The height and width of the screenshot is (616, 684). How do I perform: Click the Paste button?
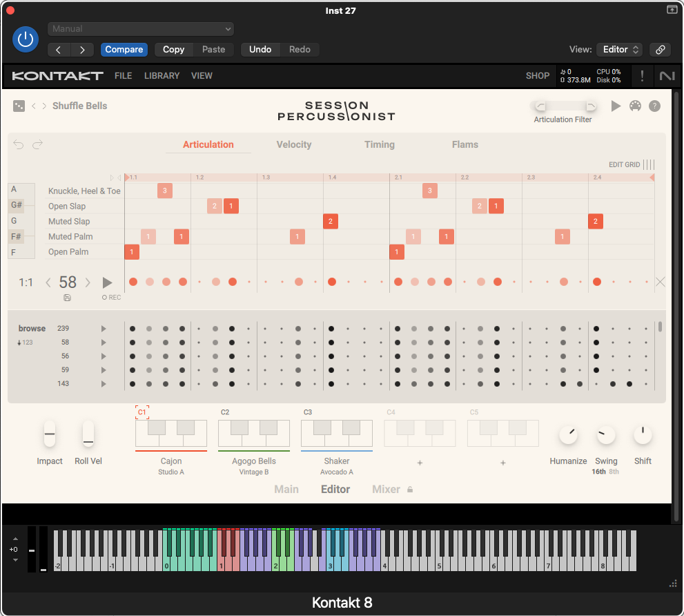(214, 50)
